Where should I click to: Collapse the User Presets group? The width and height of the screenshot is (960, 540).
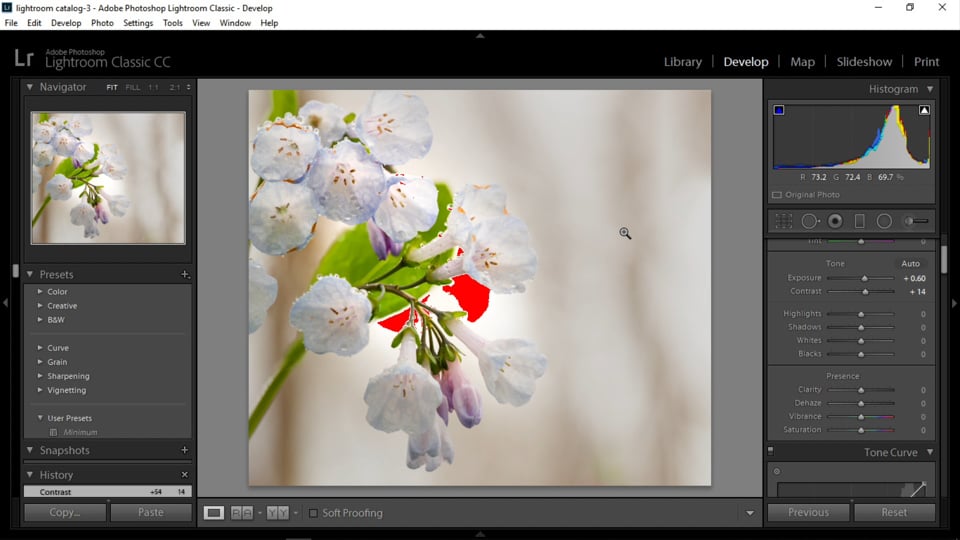point(40,418)
